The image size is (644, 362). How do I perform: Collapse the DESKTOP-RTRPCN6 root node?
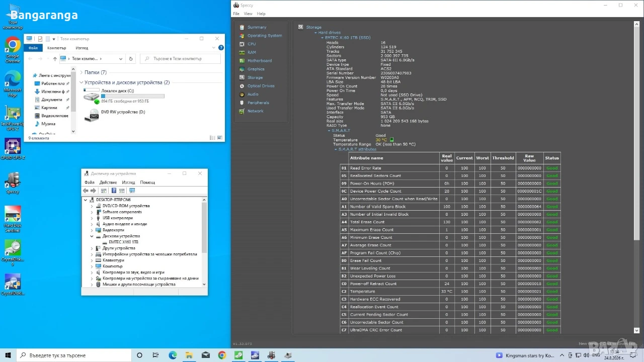[86, 200]
